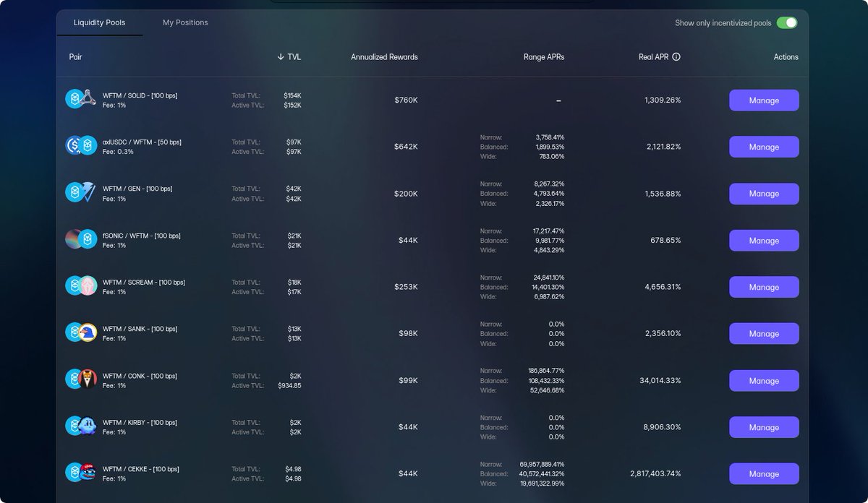Click the 1,309.26% real APR value
This screenshot has width=868, height=503.
pos(663,100)
